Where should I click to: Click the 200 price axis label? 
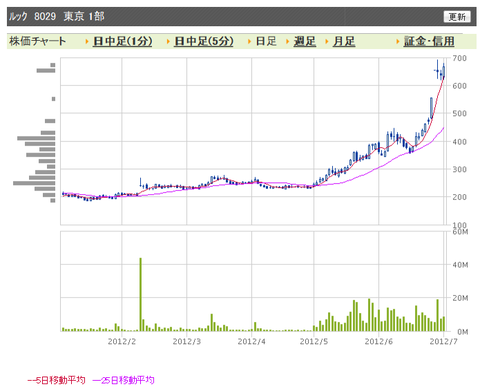(460, 197)
